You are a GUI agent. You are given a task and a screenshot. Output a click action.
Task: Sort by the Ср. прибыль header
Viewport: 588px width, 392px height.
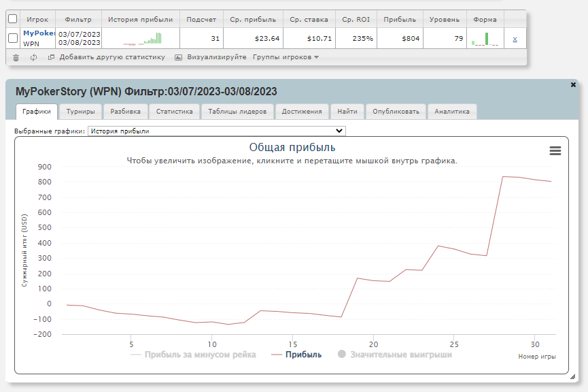[253, 20]
